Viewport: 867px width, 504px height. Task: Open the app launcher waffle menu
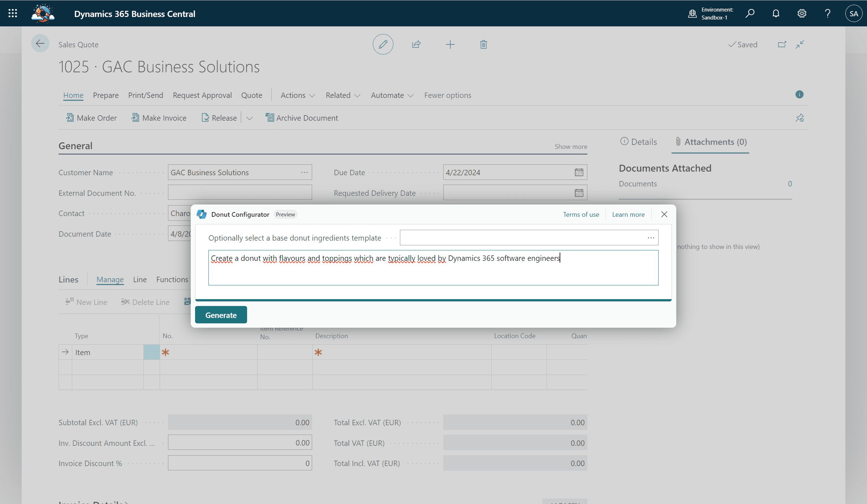click(x=13, y=13)
